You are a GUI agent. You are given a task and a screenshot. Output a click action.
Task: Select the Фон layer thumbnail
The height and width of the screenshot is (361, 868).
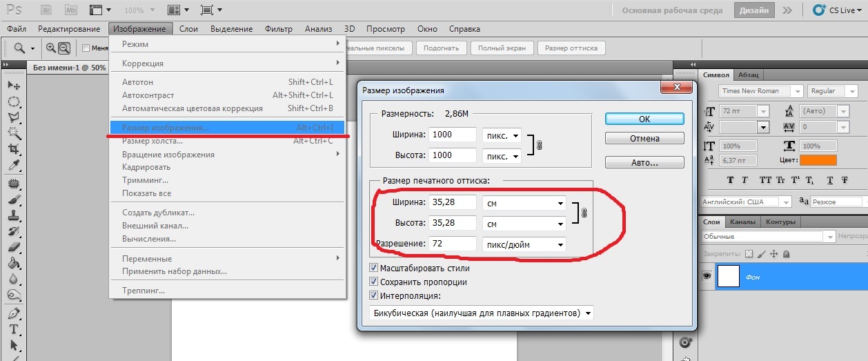tap(729, 277)
